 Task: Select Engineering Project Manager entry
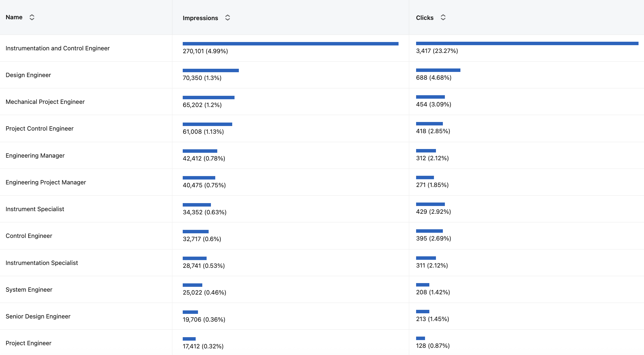pyautogui.click(x=46, y=182)
